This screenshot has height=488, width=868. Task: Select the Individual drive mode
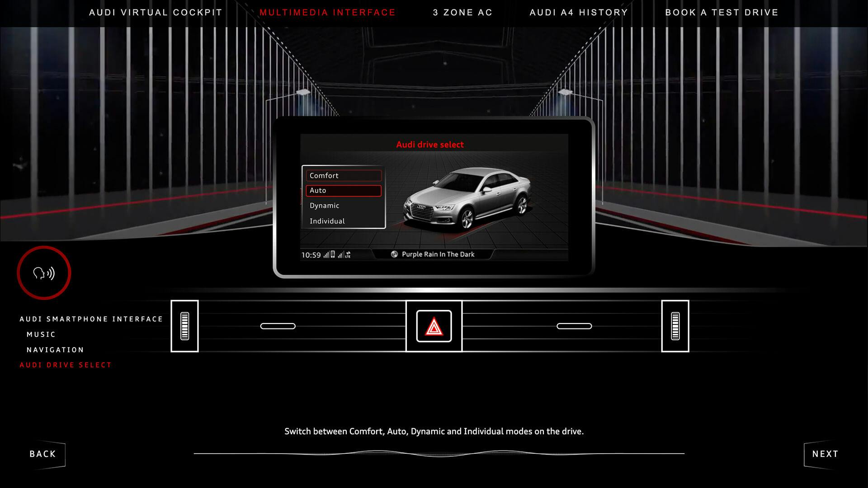click(x=344, y=221)
